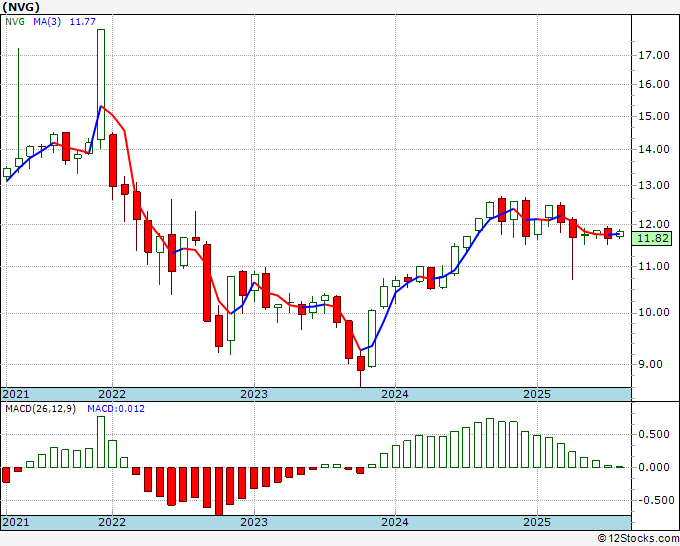Click the 15.00 price axis label

654,116
